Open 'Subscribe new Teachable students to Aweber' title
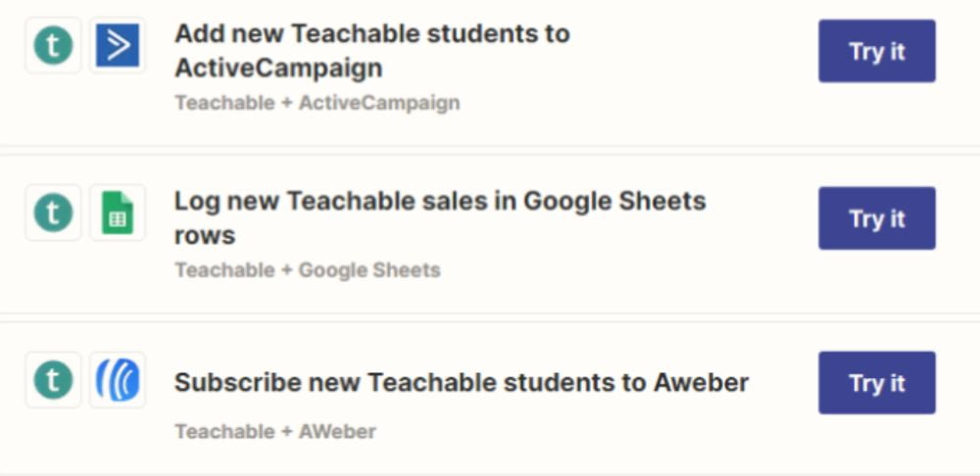This screenshot has height=476, width=980. [462, 382]
